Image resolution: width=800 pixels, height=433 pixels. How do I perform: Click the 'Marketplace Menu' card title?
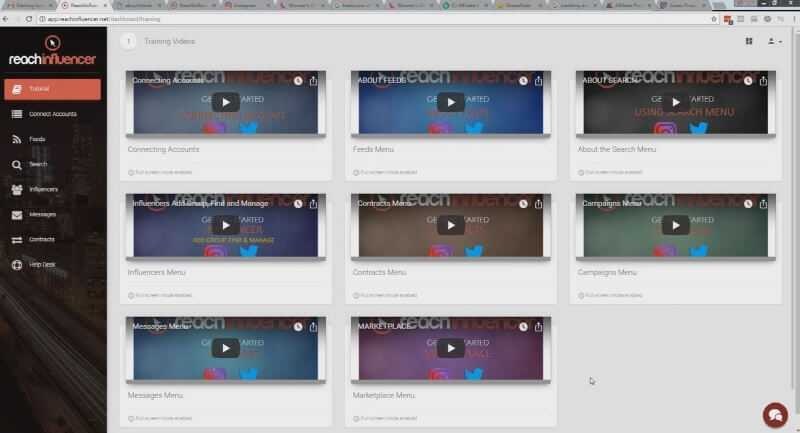[x=383, y=395]
